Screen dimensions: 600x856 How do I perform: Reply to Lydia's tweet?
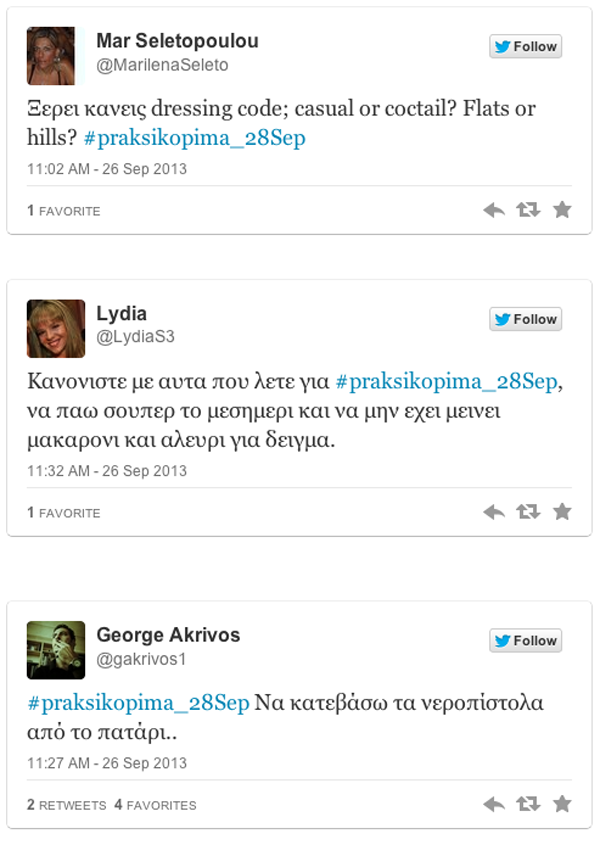[494, 512]
